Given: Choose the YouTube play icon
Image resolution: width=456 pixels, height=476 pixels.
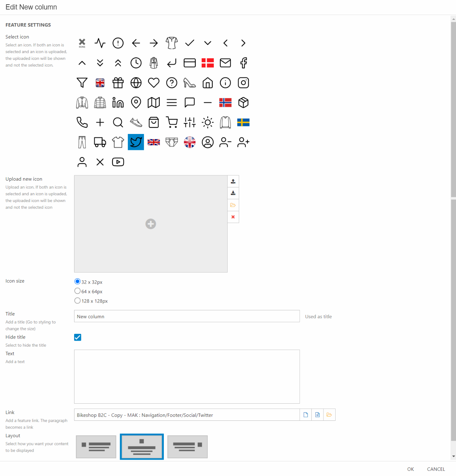Looking at the screenshot, I should tap(118, 162).
